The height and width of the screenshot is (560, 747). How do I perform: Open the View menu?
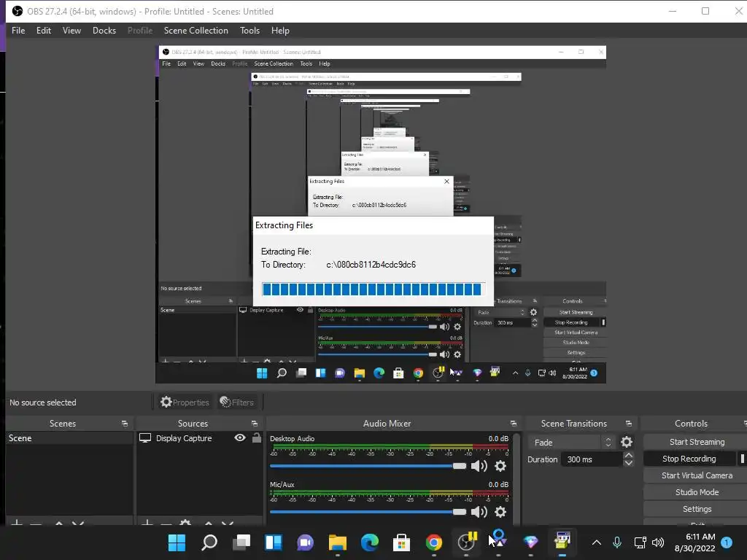point(71,31)
